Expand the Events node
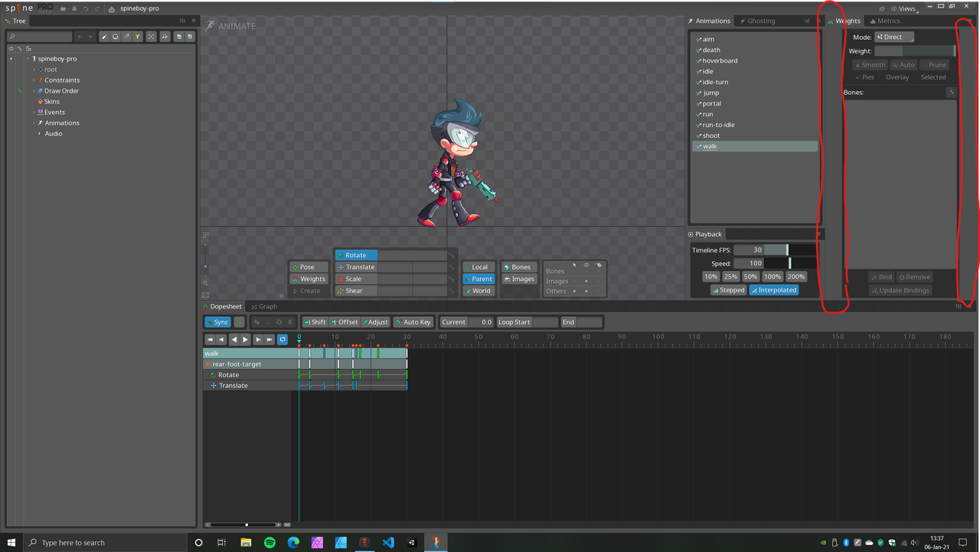 (x=34, y=113)
